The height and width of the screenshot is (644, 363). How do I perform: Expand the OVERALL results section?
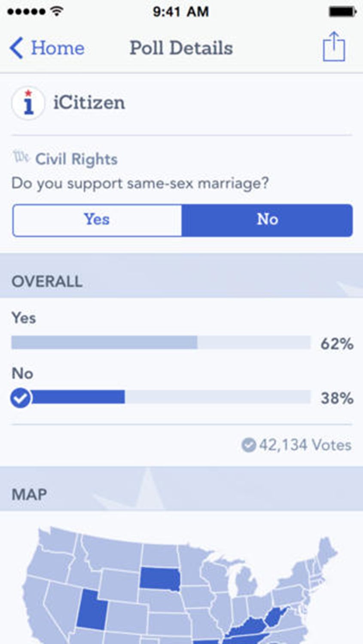(x=47, y=282)
